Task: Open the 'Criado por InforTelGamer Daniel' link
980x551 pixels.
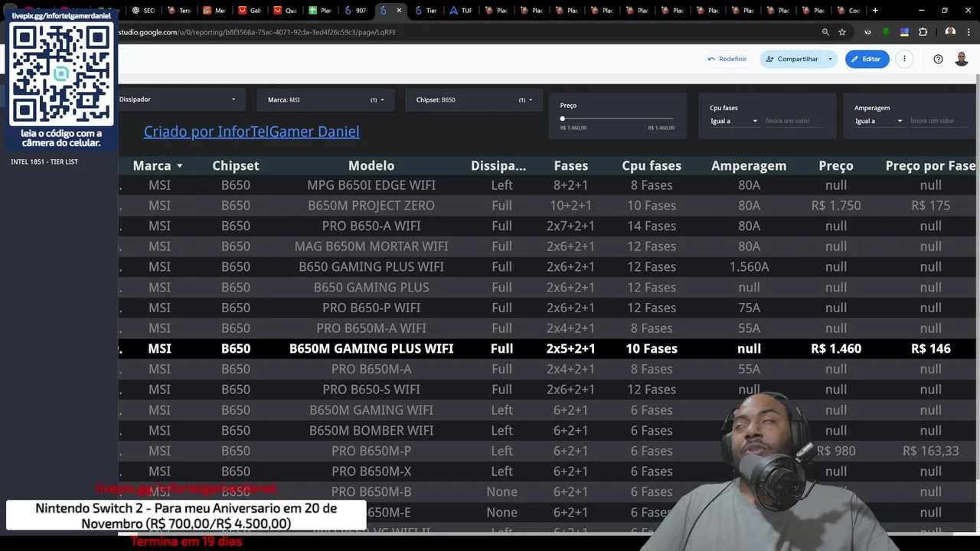Action: click(x=251, y=132)
